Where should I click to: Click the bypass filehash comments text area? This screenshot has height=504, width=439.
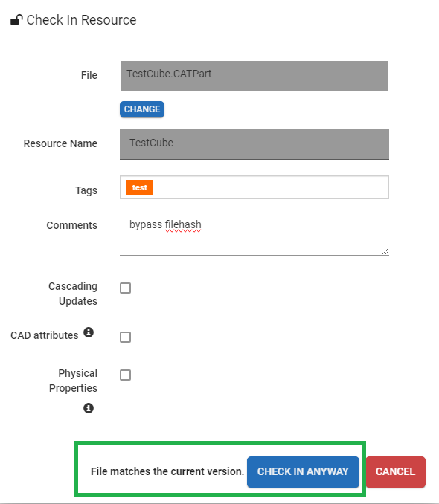[254, 236]
